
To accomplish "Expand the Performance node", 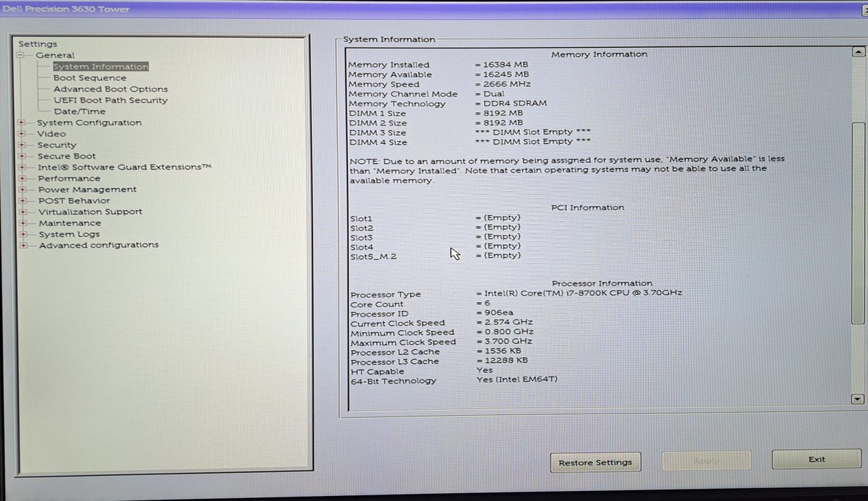I will [x=23, y=178].
